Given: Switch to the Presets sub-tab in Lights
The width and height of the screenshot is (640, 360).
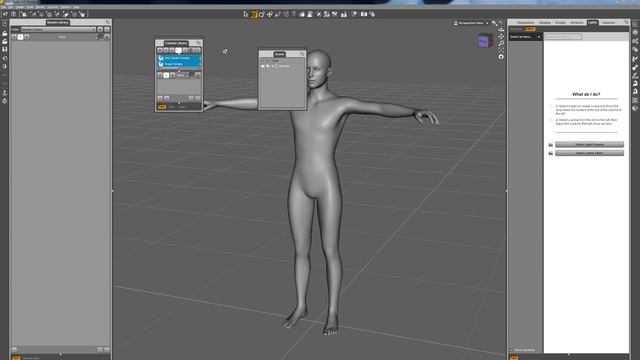Looking at the screenshot, I should (x=516, y=29).
